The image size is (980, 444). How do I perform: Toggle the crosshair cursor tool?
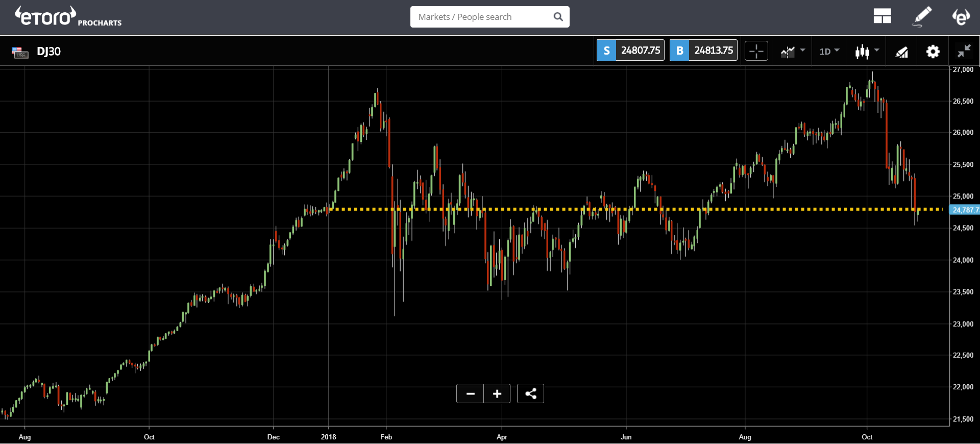756,51
